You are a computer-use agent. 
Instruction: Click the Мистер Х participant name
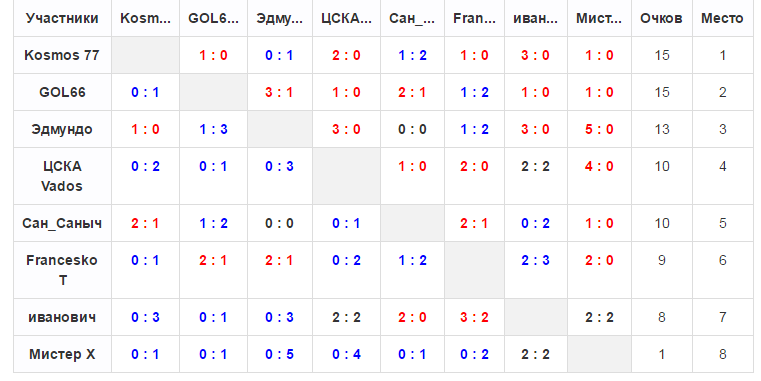[x=62, y=354]
